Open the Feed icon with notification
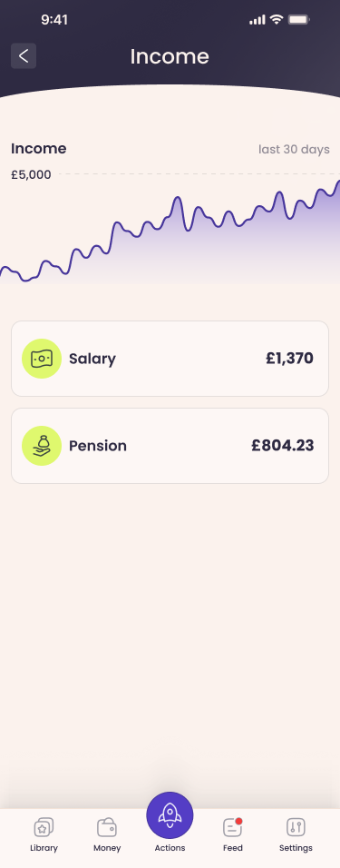 click(x=233, y=827)
